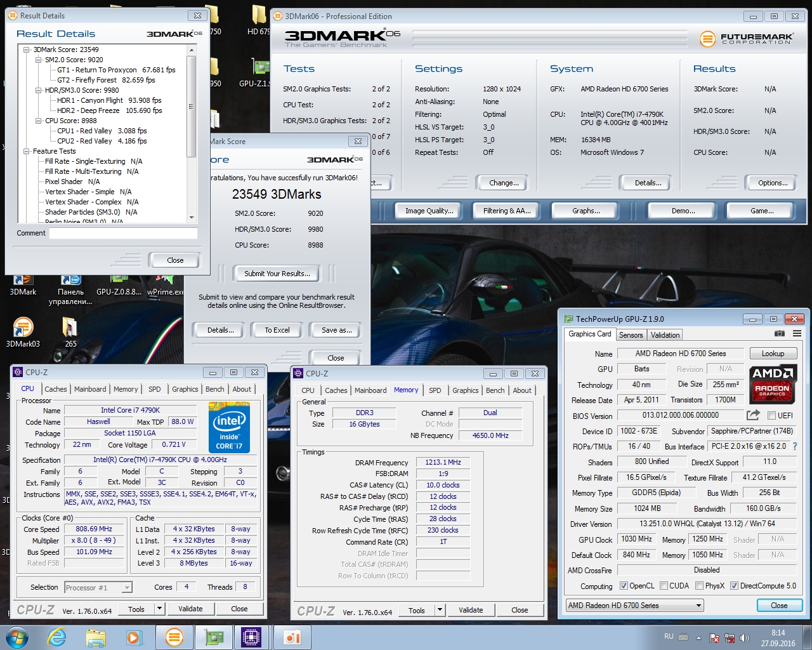Click Submit Your Results button

(277, 274)
